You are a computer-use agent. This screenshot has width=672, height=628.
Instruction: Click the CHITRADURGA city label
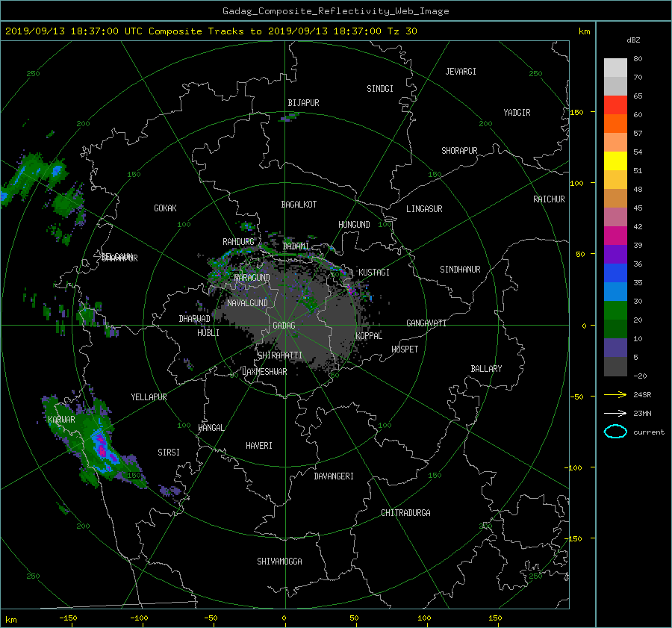(406, 513)
